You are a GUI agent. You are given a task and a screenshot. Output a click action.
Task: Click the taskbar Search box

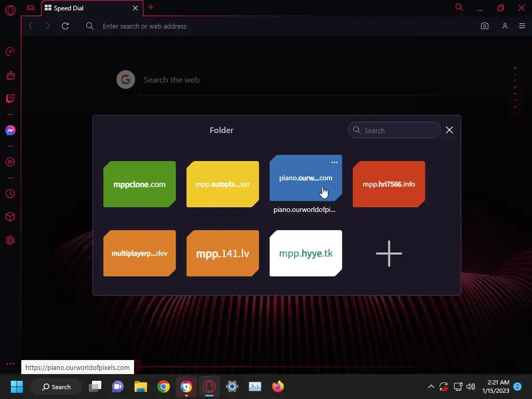coord(56,387)
